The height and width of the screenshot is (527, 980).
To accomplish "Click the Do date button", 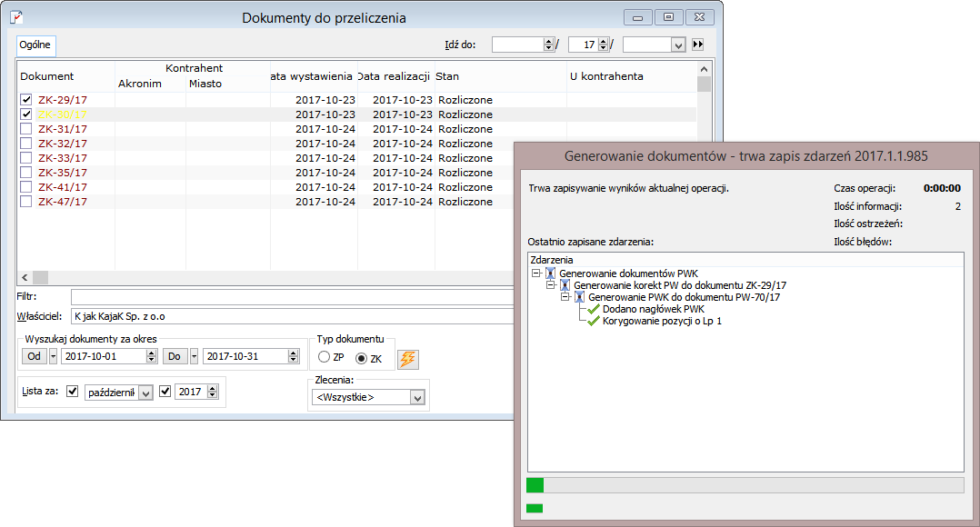I will pyautogui.click(x=175, y=356).
